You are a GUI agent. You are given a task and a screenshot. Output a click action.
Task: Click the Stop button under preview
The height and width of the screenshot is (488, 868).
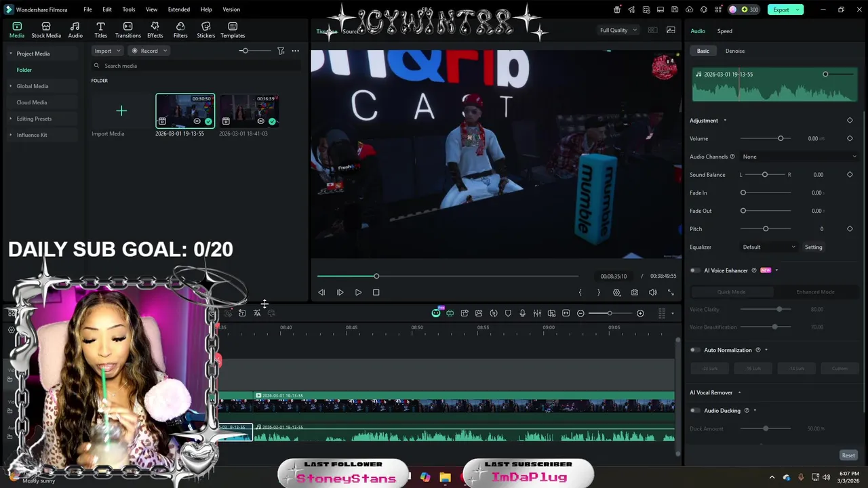pyautogui.click(x=376, y=292)
